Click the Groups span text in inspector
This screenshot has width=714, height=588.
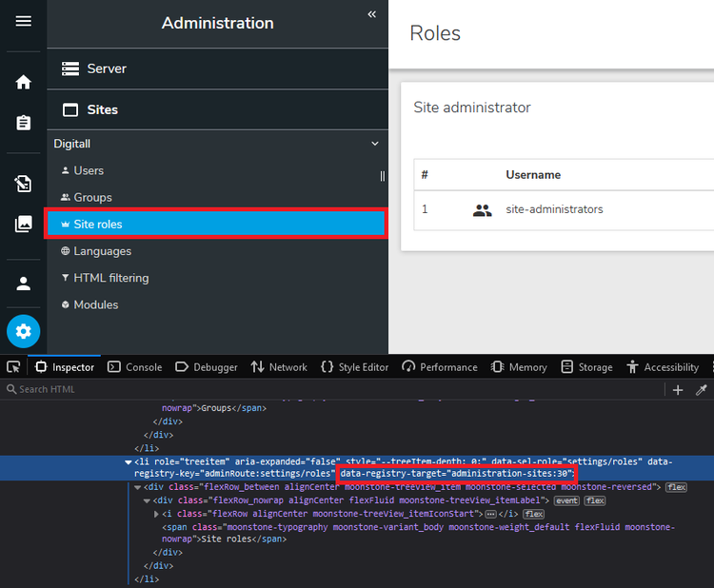(x=216, y=408)
